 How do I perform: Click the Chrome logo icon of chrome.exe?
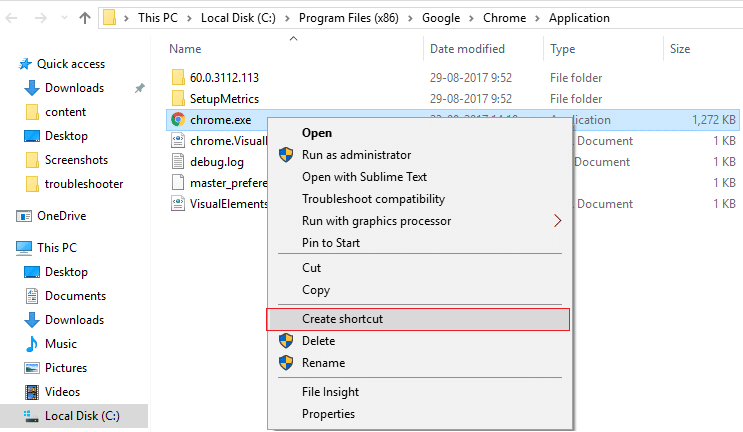click(178, 119)
